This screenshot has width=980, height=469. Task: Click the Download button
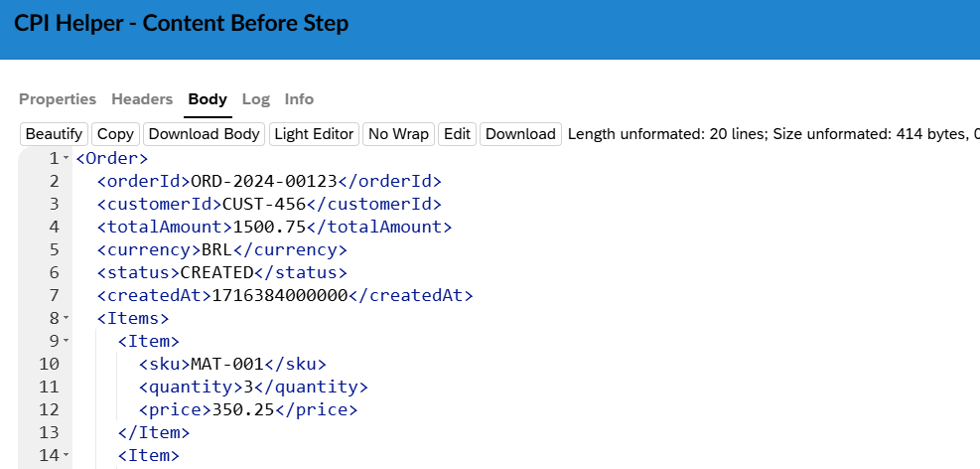tap(520, 134)
